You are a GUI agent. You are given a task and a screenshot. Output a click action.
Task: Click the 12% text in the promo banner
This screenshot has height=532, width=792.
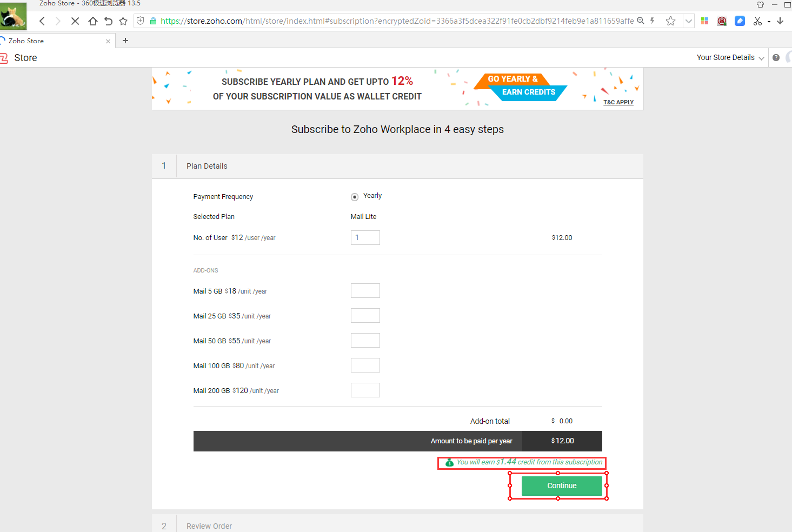click(x=402, y=81)
